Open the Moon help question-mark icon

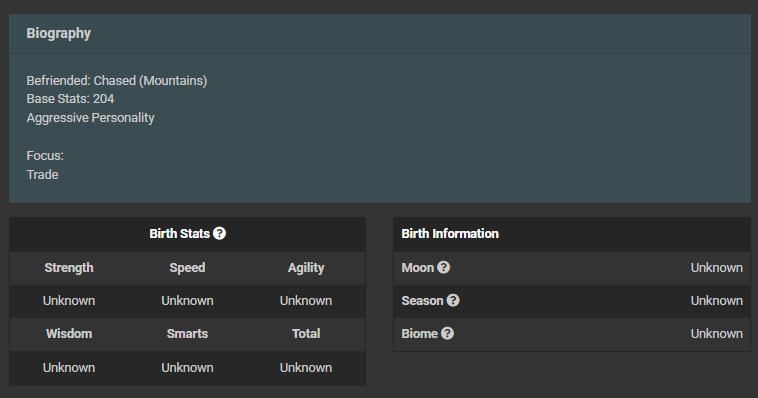pos(443,267)
